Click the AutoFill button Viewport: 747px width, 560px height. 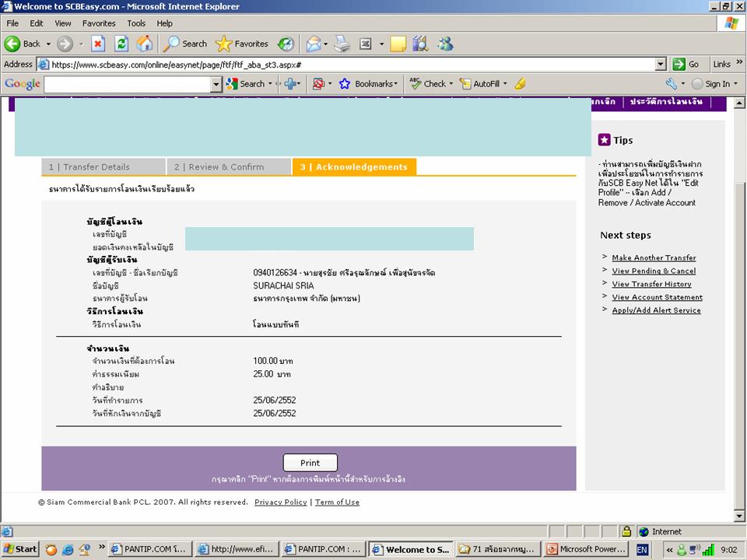click(x=480, y=84)
